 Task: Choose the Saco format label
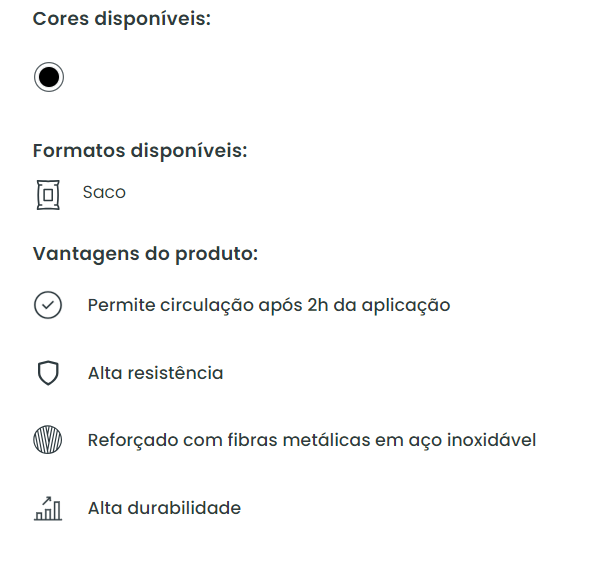(x=104, y=192)
